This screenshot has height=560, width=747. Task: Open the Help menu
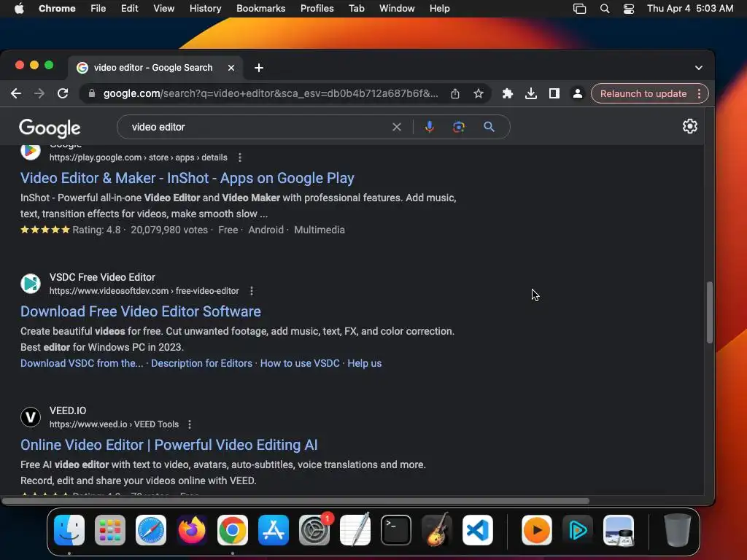[439, 9]
